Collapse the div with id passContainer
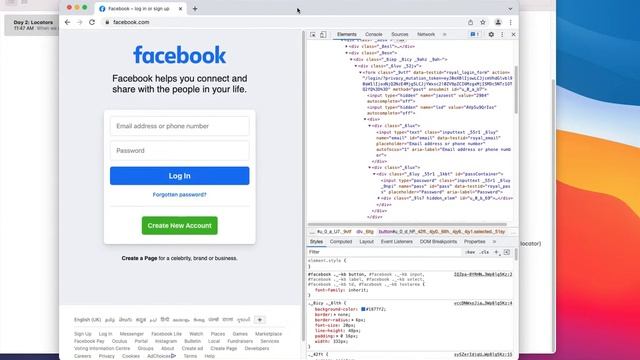Image resolution: width=640 pixels, height=360 pixels. click(x=374, y=174)
